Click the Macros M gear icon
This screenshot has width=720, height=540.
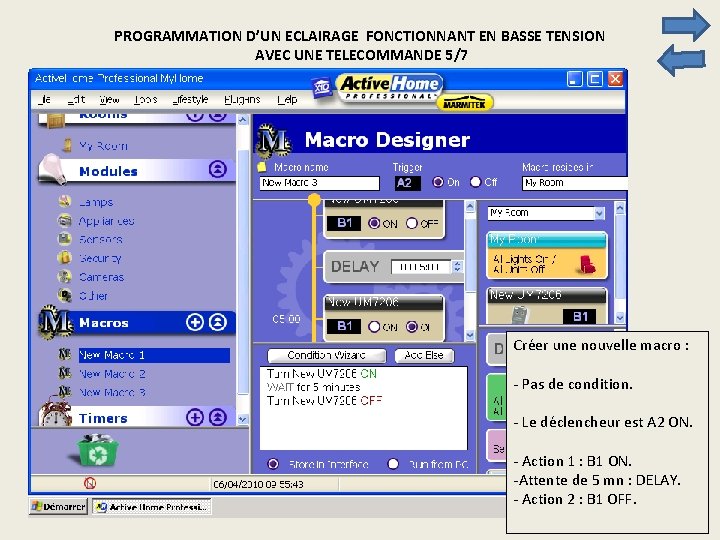[56, 321]
